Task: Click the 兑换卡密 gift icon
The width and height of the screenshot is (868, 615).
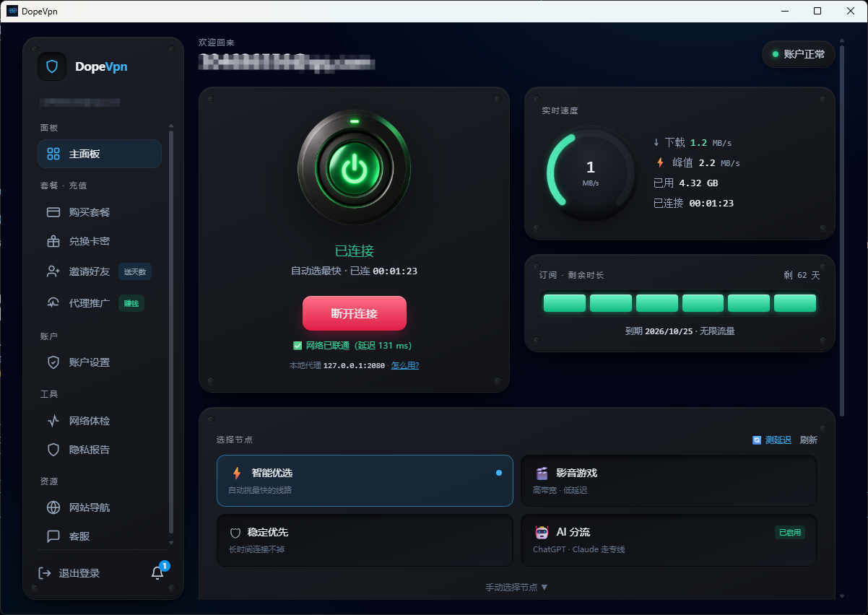Action: (x=53, y=241)
